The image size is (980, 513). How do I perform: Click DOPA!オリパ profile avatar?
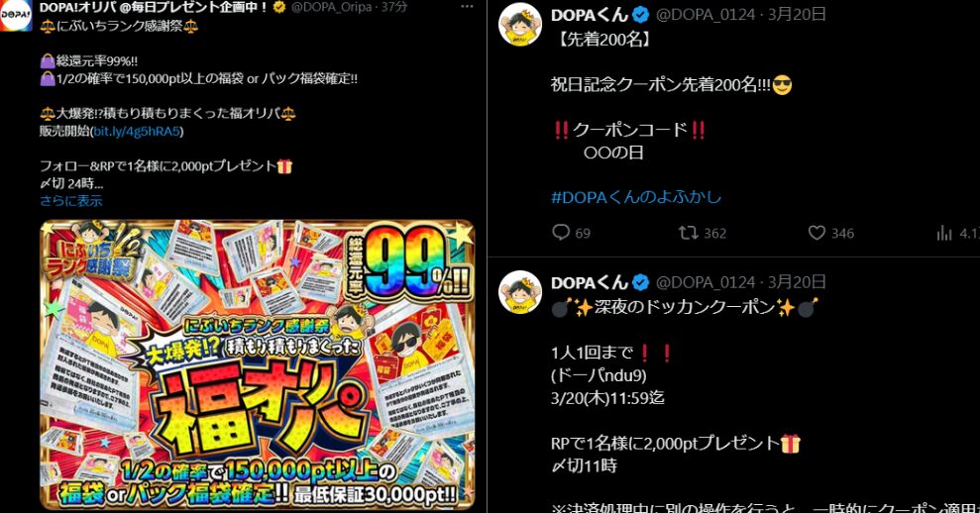16,15
